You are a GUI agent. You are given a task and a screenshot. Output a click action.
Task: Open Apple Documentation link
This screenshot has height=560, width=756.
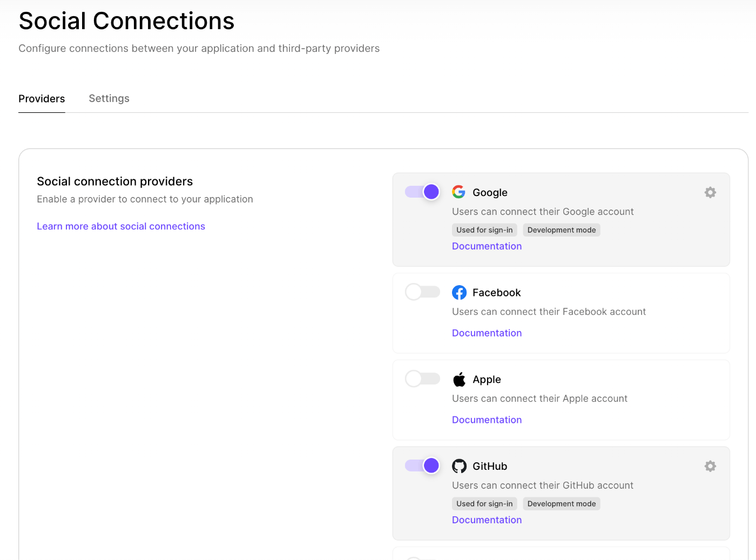487,420
